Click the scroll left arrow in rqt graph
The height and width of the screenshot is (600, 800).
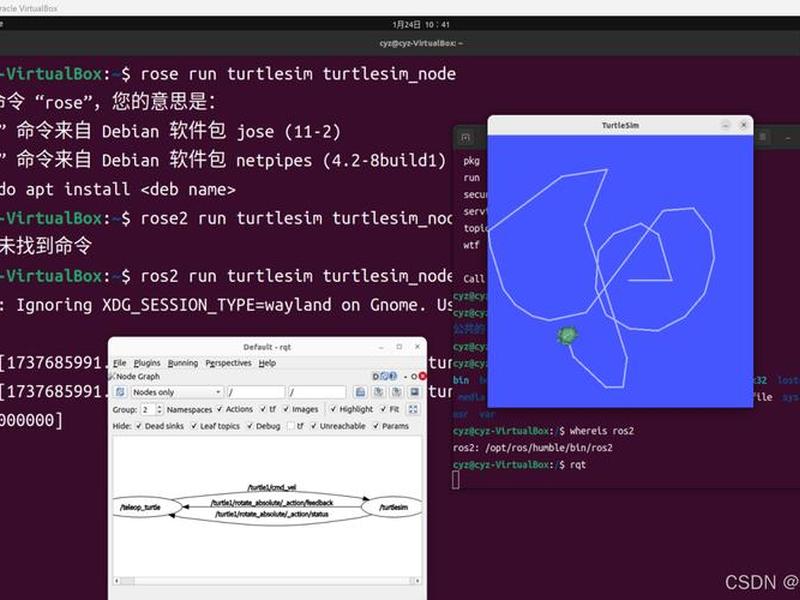click(x=116, y=581)
